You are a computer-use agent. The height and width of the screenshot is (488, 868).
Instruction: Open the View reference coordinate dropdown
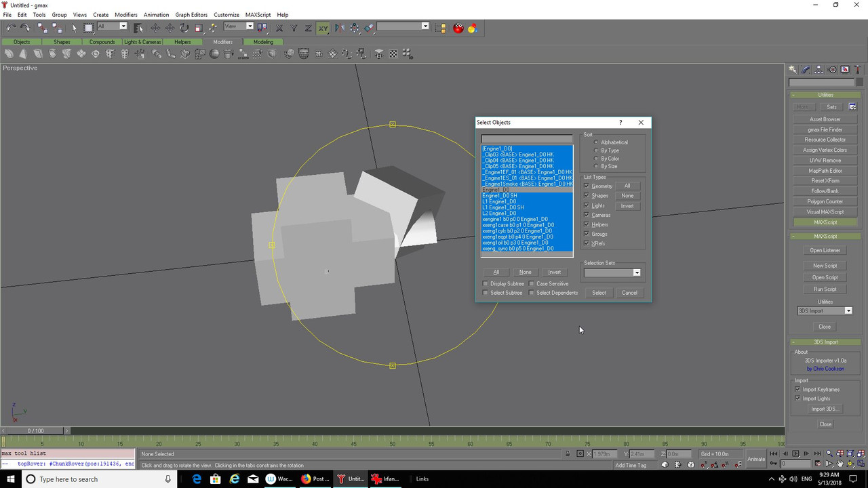pos(249,26)
